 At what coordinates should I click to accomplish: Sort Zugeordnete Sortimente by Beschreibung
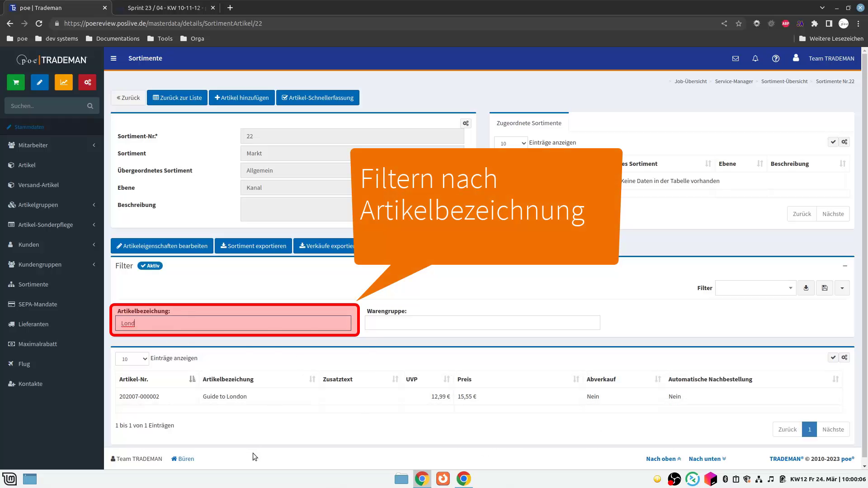808,164
